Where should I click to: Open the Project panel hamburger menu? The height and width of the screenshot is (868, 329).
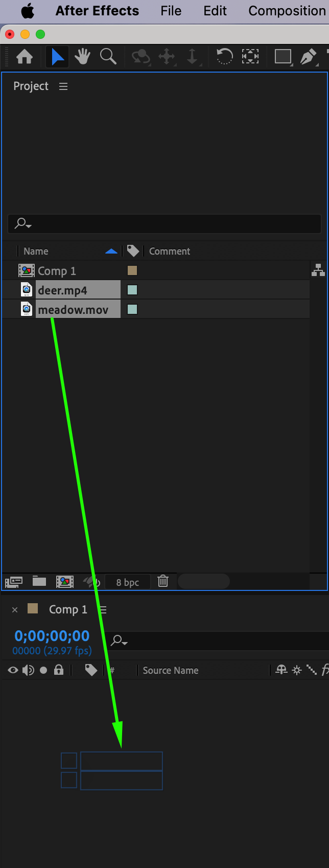[x=63, y=86]
